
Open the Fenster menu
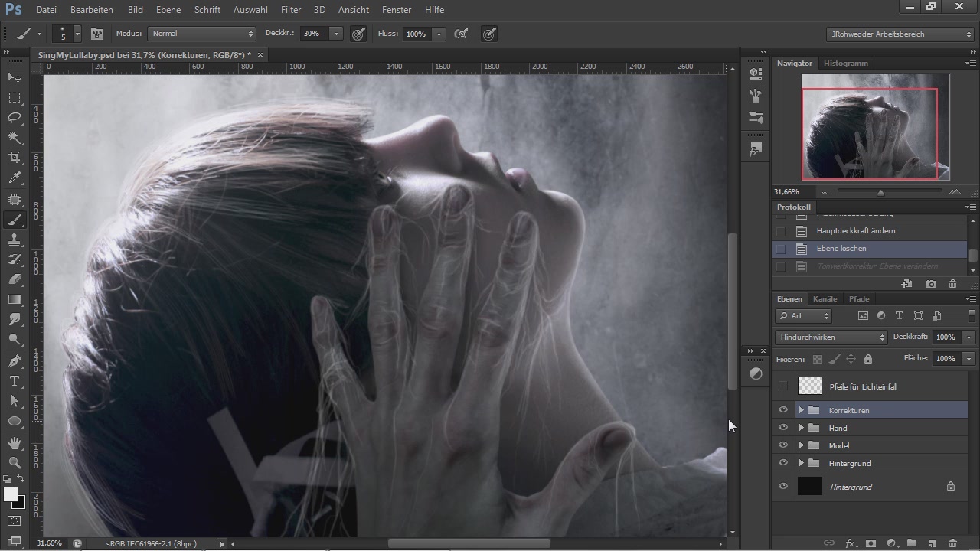(397, 10)
